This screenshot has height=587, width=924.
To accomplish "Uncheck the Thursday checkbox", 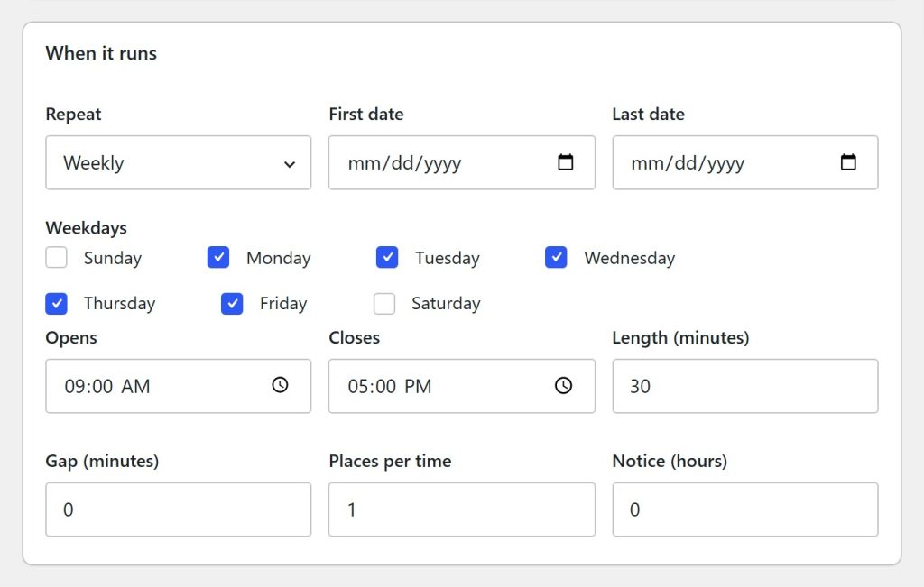I will pos(57,304).
